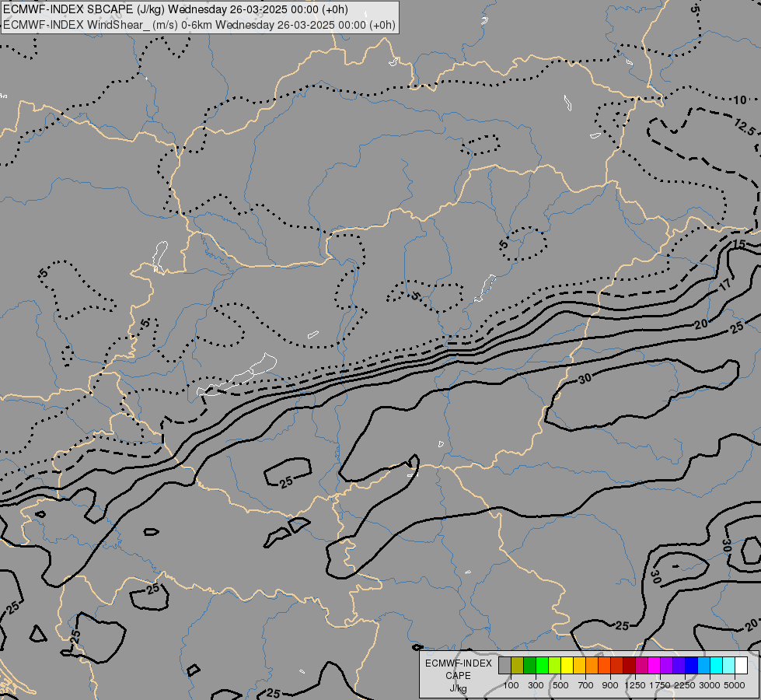Viewport: 761px width, 700px height.
Task: Click the pale cyan swatch left of tick 5000
Action: (x=729, y=665)
